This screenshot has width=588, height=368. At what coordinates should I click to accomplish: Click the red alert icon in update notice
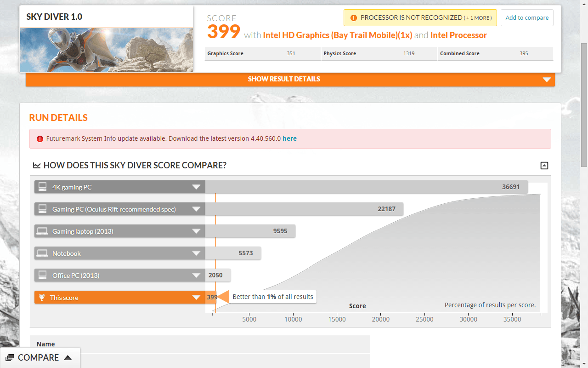(40, 138)
